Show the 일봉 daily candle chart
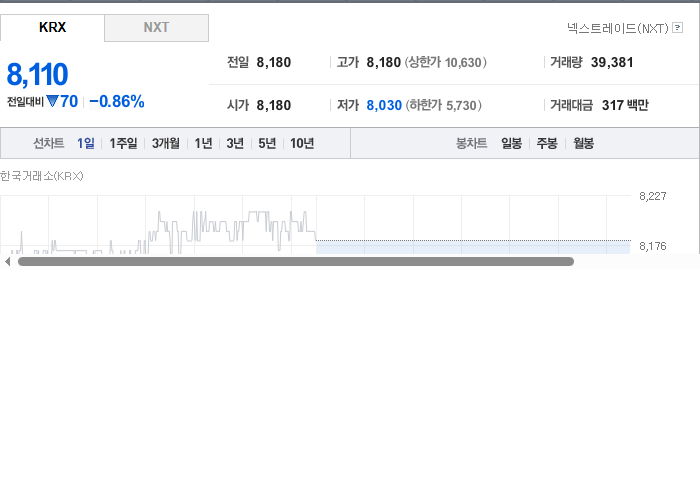 511,143
